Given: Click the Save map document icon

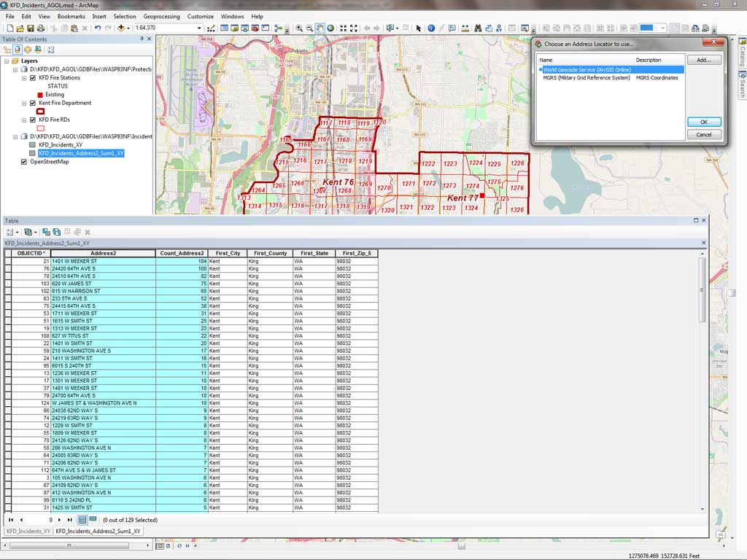Looking at the screenshot, I should click(31, 28).
